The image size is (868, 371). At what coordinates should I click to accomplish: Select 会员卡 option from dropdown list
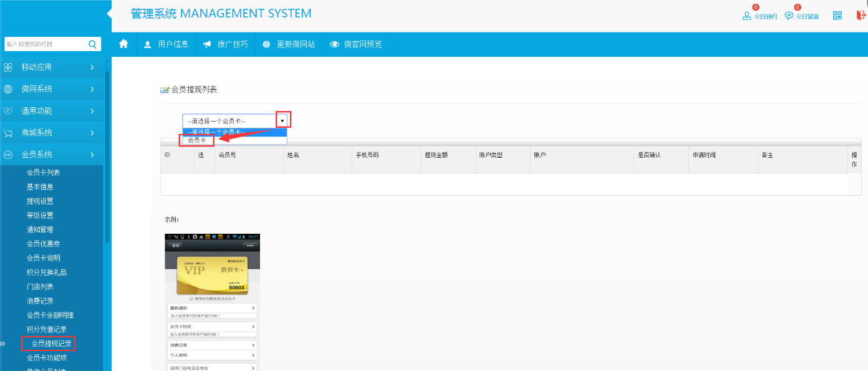pyautogui.click(x=197, y=140)
